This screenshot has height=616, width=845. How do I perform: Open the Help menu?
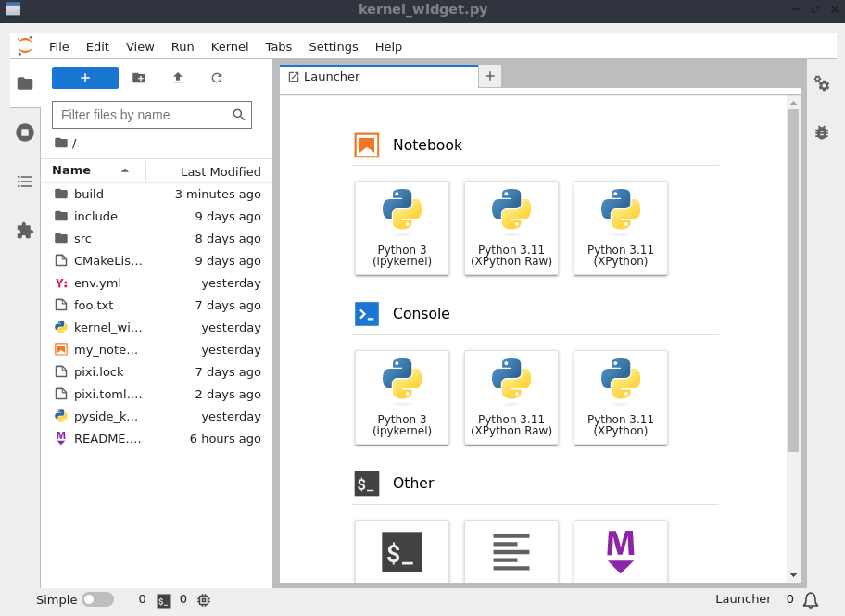point(388,47)
